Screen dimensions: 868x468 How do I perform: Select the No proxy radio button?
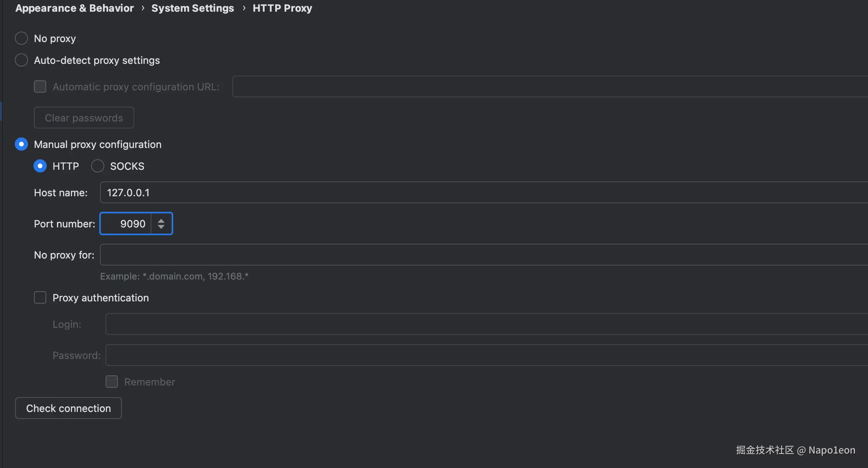(21, 38)
